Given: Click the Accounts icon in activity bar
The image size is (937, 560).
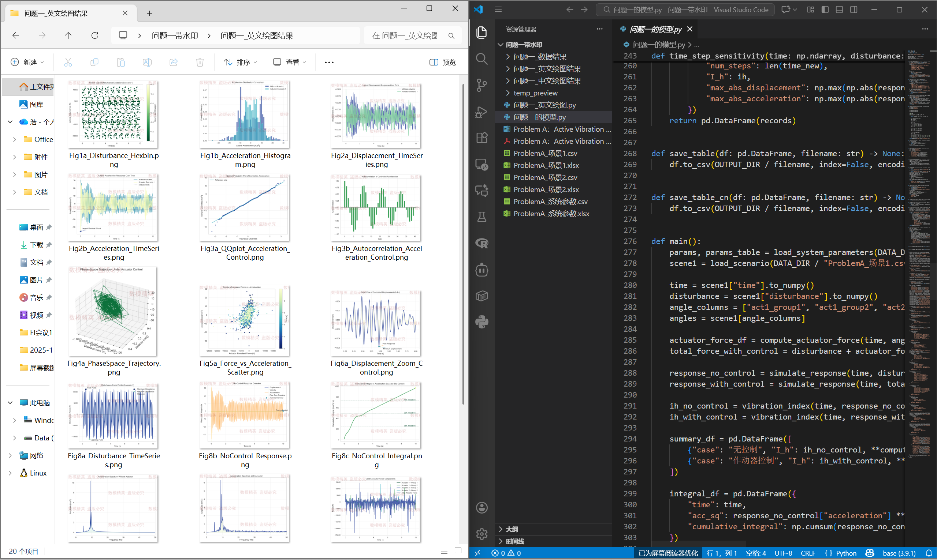Looking at the screenshot, I should coord(481,508).
